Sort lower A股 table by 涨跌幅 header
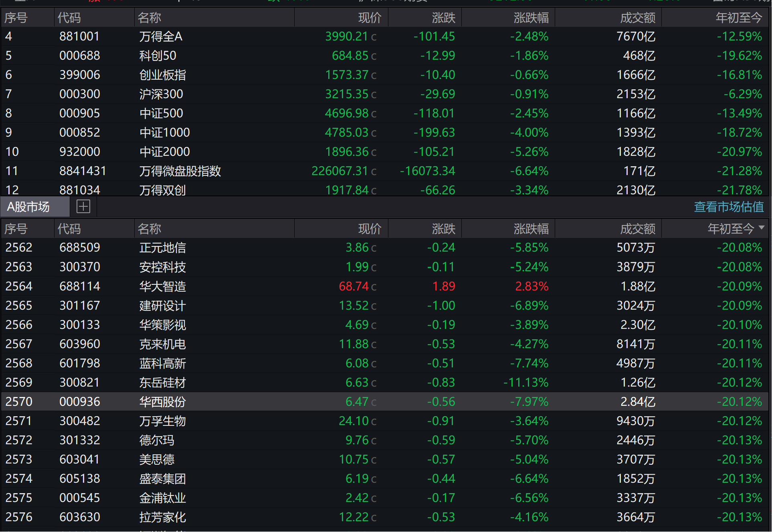The height and width of the screenshot is (532, 772). point(531,229)
